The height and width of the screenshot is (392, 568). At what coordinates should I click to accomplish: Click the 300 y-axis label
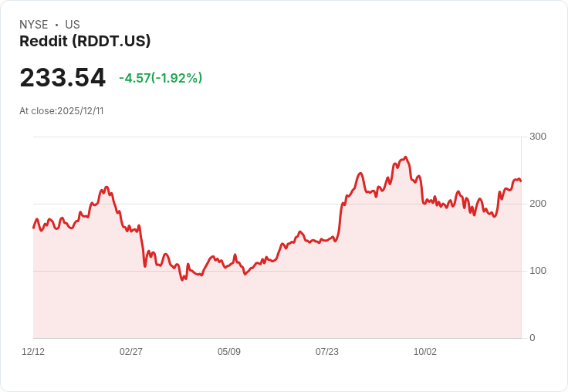click(538, 137)
